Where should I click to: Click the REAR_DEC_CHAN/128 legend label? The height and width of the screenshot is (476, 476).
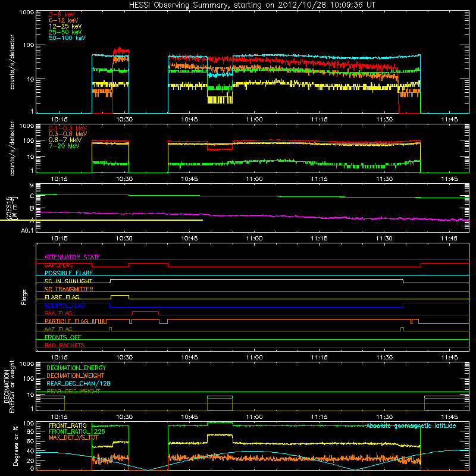(79, 383)
